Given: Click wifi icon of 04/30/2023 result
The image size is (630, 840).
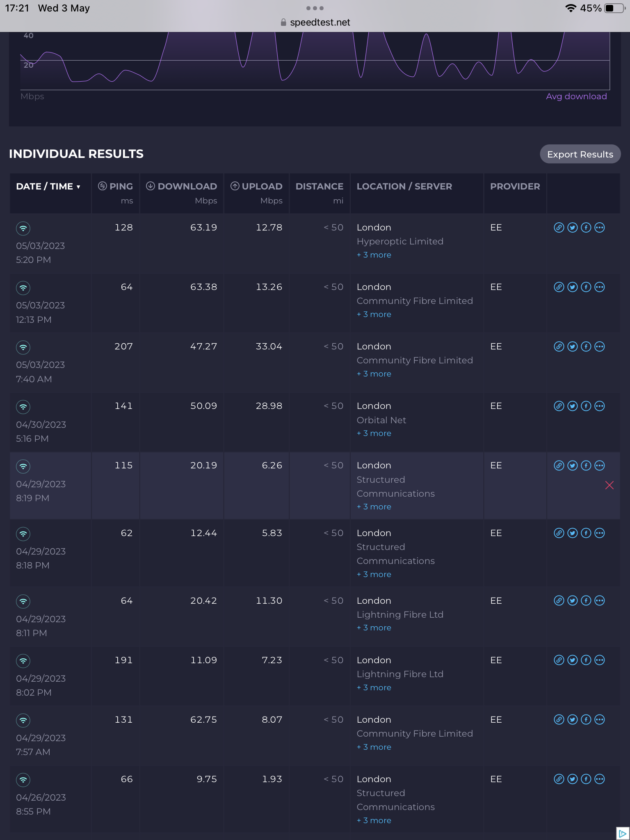Looking at the screenshot, I should [23, 407].
